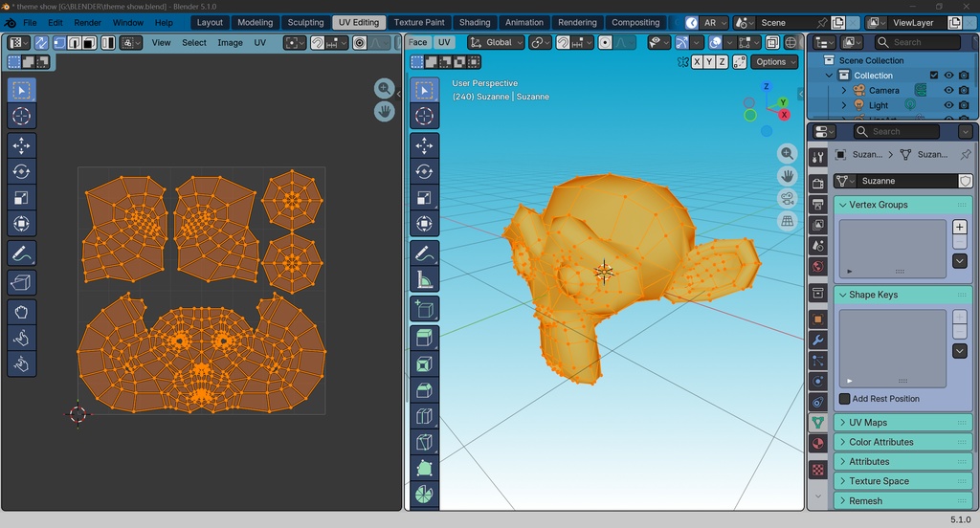Expand the Remesh panel
980x528 pixels.
point(903,500)
